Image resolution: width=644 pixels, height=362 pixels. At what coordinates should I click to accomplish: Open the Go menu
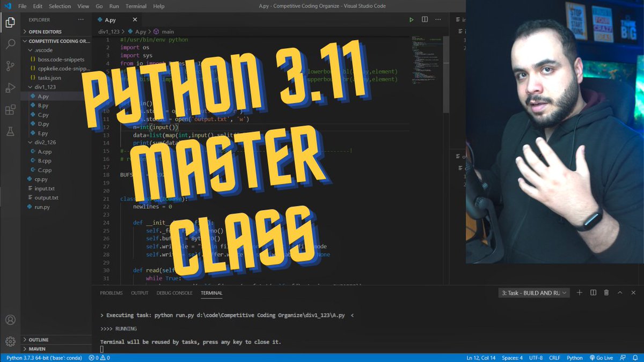pos(99,6)
